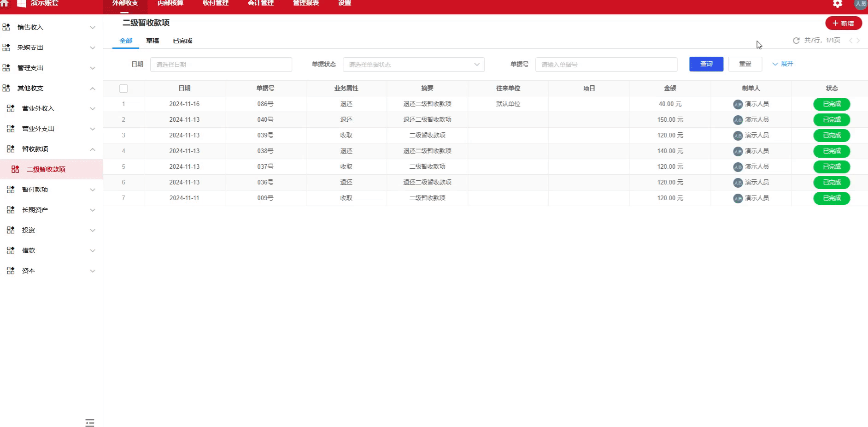Click the 暂收款项 sidebar module icon
868x427 pixels.
click(x=10, y=149)
